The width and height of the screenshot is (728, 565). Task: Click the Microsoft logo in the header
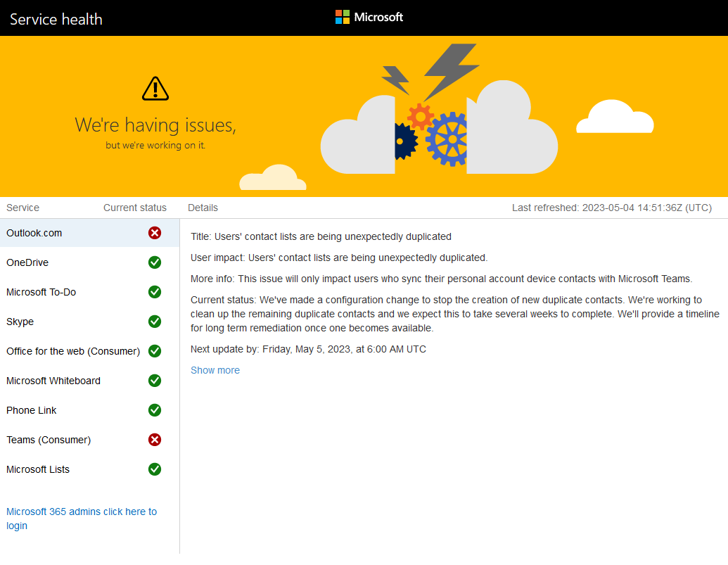369,16
